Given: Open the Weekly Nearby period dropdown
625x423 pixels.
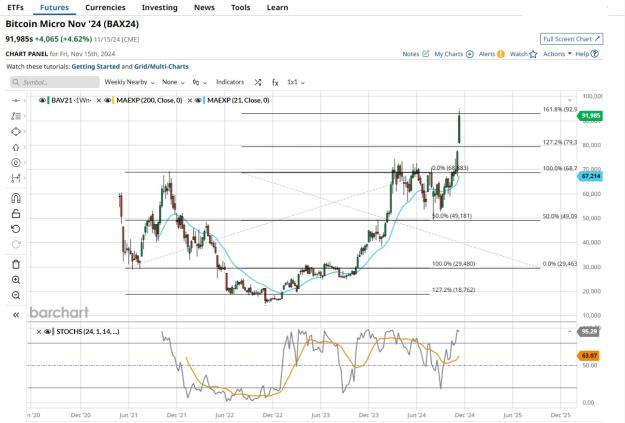Looking at the screenshot, I should (129, 82).
